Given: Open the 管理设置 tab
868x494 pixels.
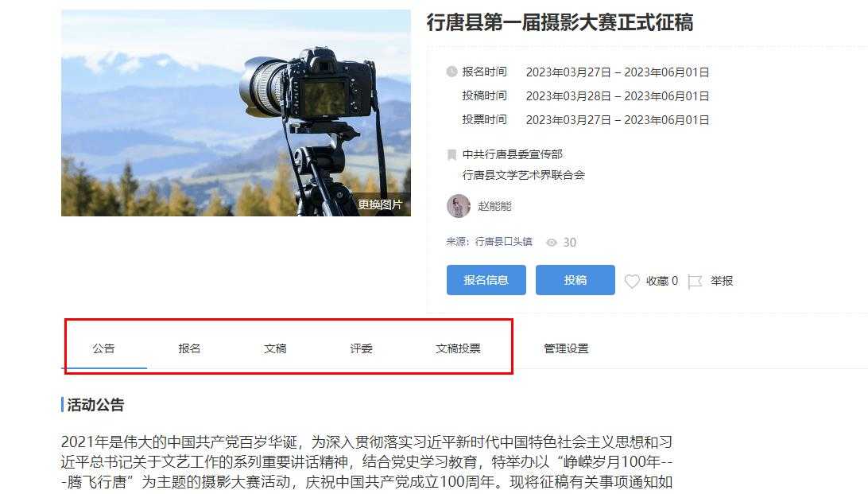Looking at the screenshot, I should tap(566, 348).
